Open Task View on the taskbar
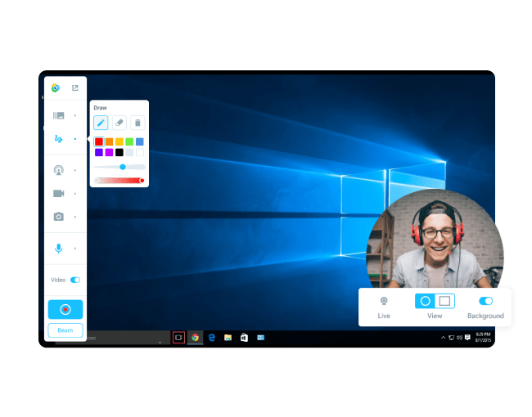This screenshot has height=417, width=532. [178, 338]
